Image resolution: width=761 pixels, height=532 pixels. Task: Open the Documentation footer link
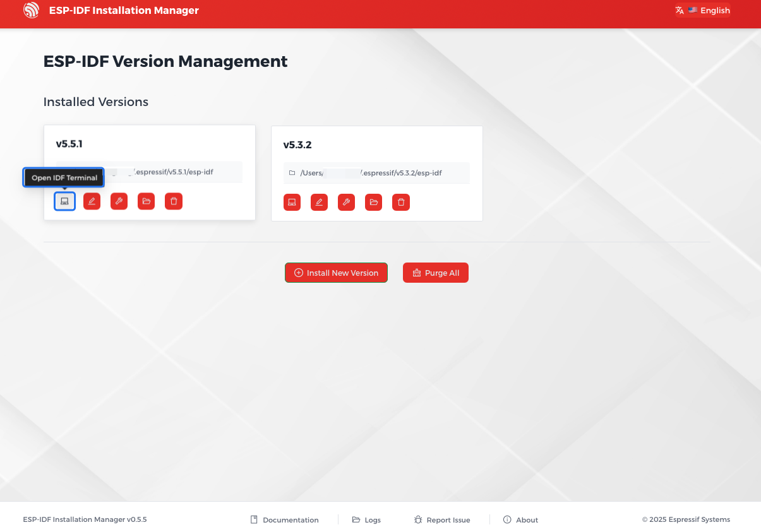[284, 520]
